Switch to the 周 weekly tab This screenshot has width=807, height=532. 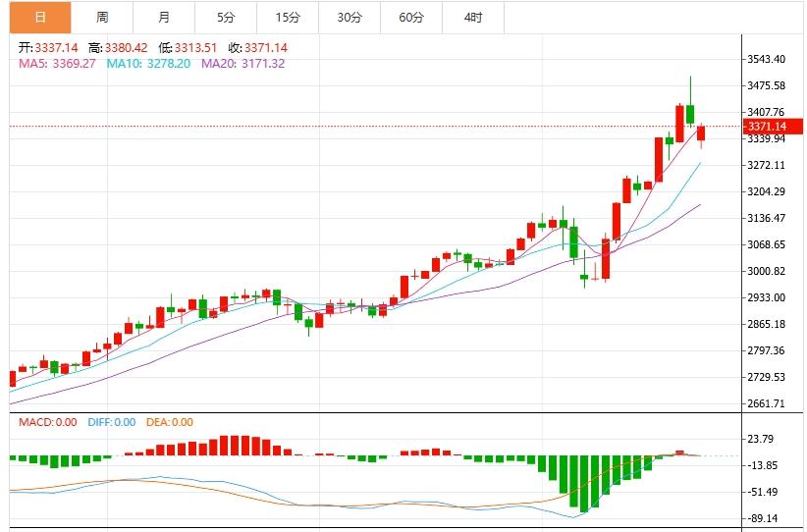click(102, 18)
